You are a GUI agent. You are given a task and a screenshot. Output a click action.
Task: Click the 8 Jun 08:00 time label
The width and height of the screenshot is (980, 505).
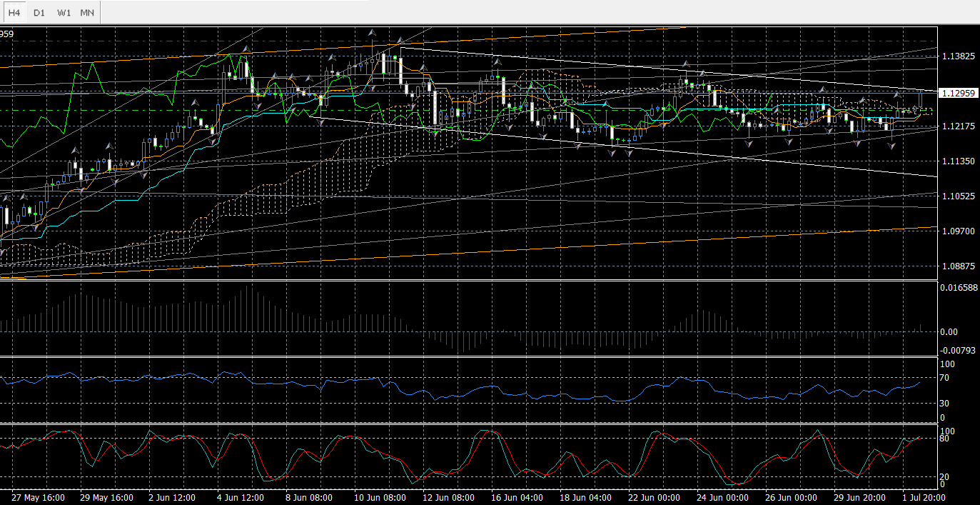308,497
